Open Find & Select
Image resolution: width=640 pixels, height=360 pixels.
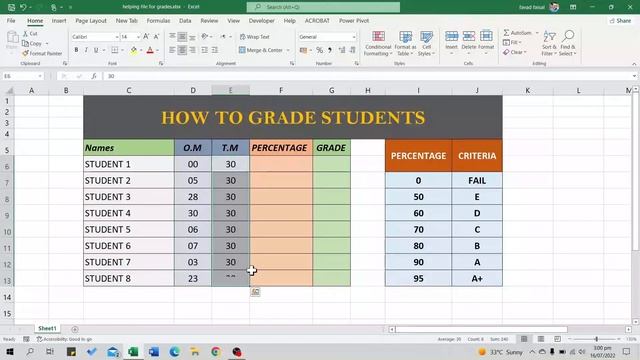(568, 43)
